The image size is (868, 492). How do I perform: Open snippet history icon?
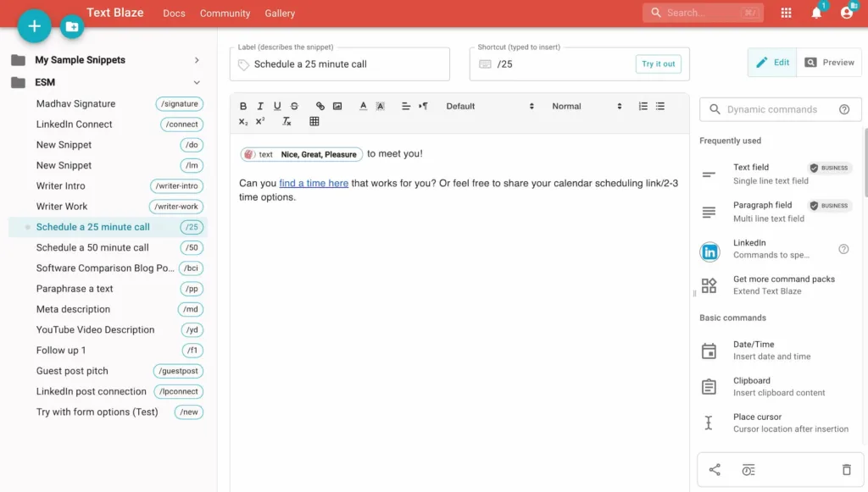click(748, 470)
